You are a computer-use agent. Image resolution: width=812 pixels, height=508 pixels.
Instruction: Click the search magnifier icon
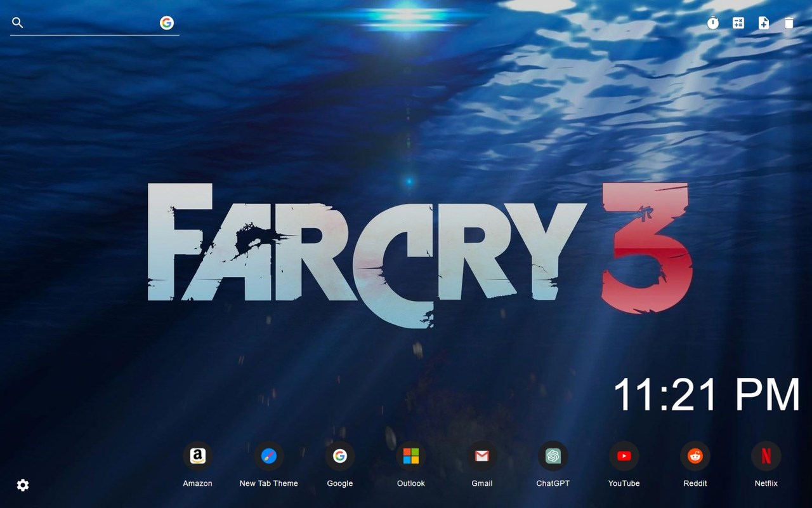click(18, 23)
